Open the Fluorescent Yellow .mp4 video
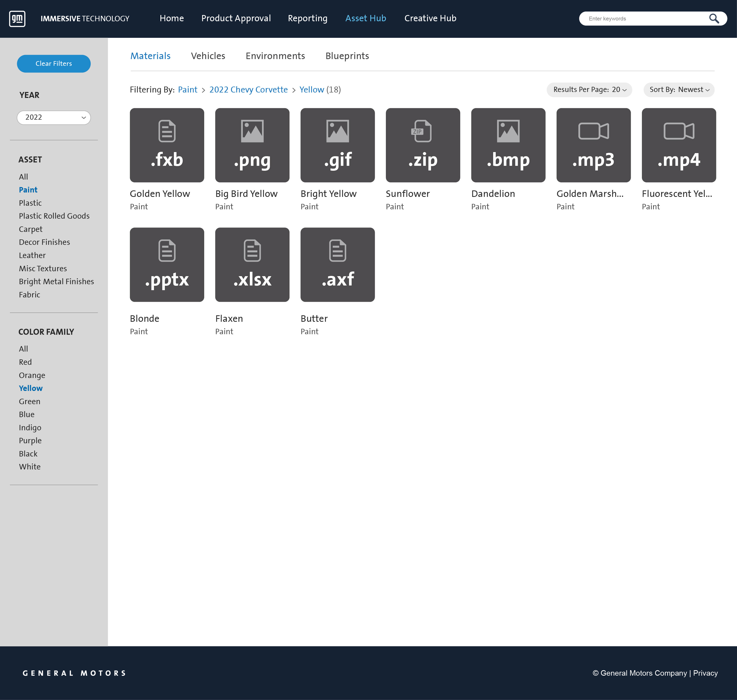This screenshot has width=737, height=700. (x=679, y=145)
